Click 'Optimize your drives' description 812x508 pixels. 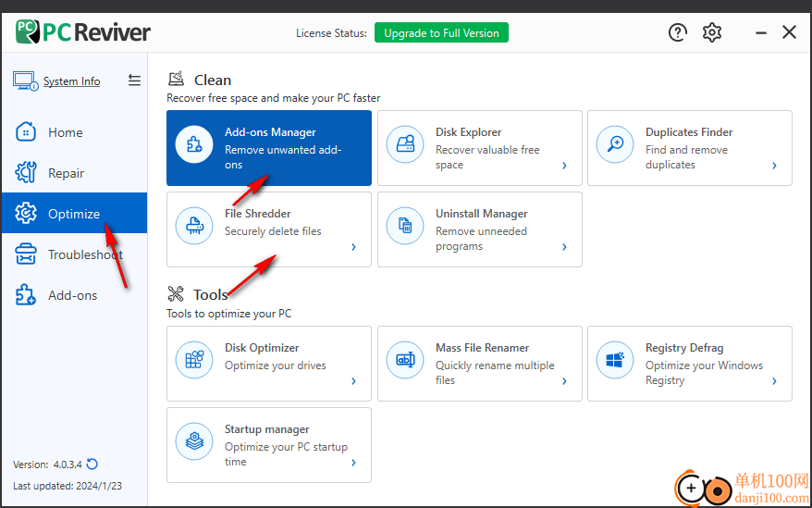click(x=275, y=366)
